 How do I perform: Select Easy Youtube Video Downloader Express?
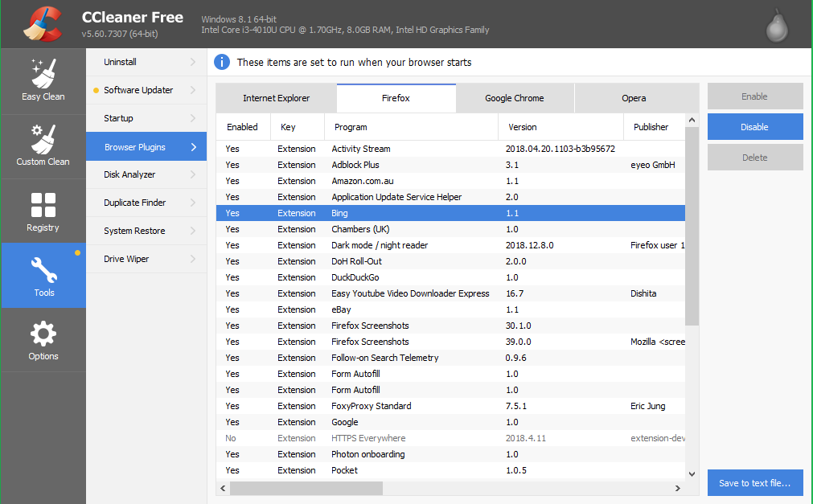coord(450,293)
